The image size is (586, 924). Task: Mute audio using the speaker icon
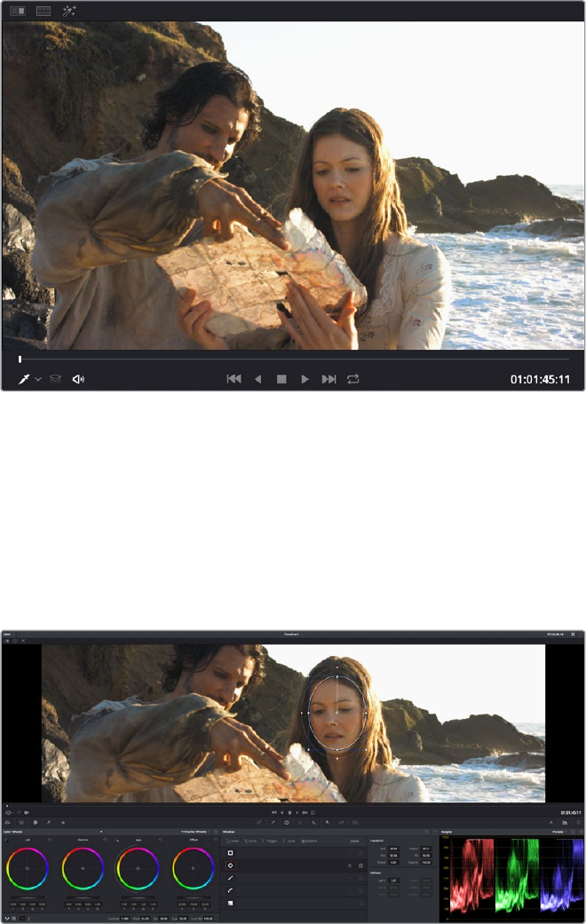click(x=78, y=379)
